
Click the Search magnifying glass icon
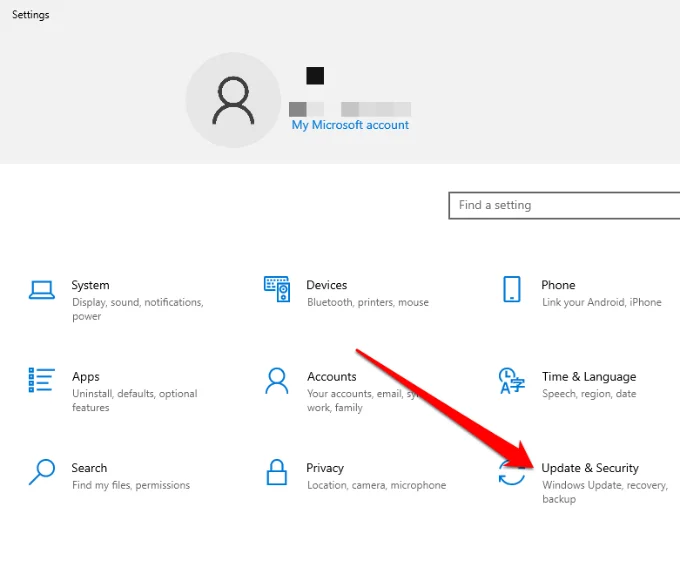pyautogui.click(x=41, y=471)
